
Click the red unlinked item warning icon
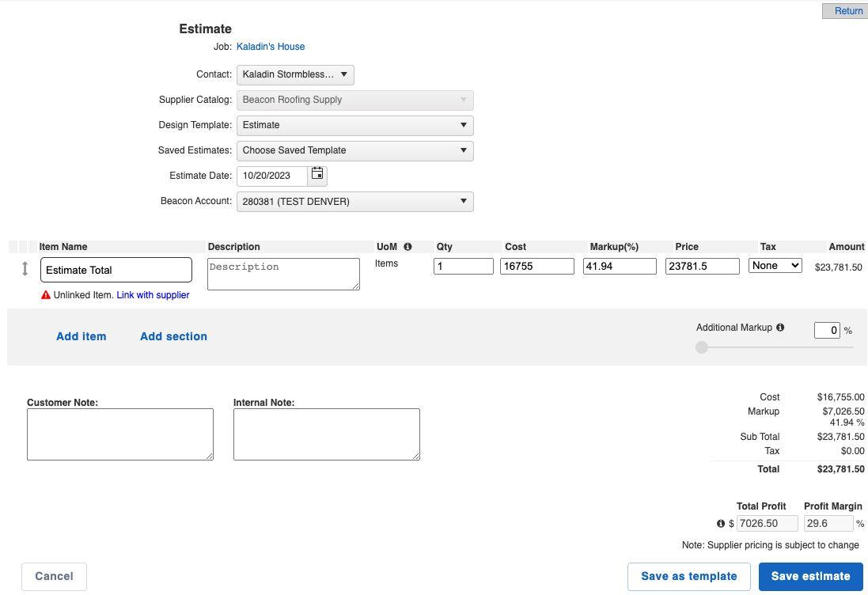click(46, 295)
